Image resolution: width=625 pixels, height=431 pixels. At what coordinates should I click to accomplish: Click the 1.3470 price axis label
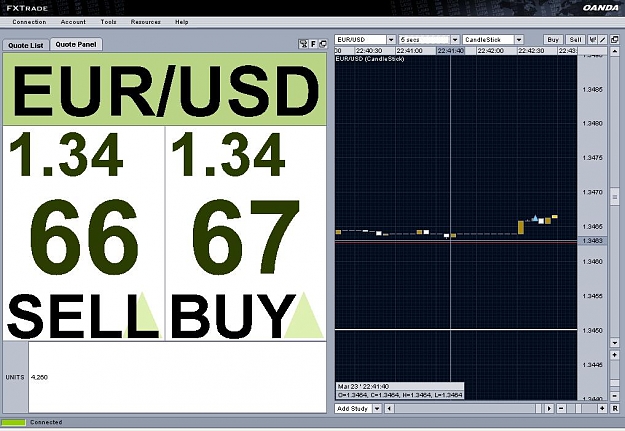(592, 192)
